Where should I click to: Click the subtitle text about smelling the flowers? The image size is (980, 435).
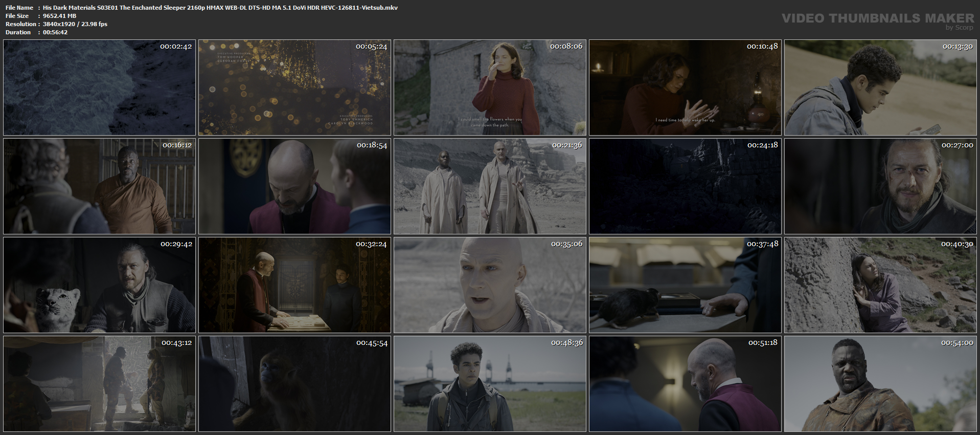click(x=490, y=122)
